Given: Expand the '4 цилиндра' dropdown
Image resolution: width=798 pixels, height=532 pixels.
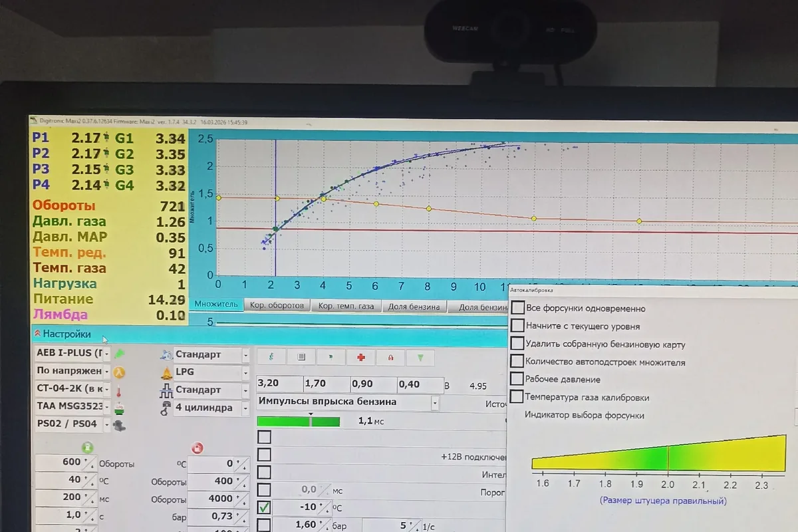Looking at the screenshot, I should [x=245, y=408].
